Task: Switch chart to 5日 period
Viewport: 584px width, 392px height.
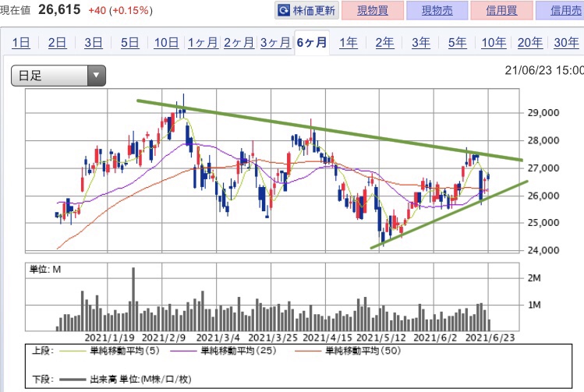Action: coord(129,43)
